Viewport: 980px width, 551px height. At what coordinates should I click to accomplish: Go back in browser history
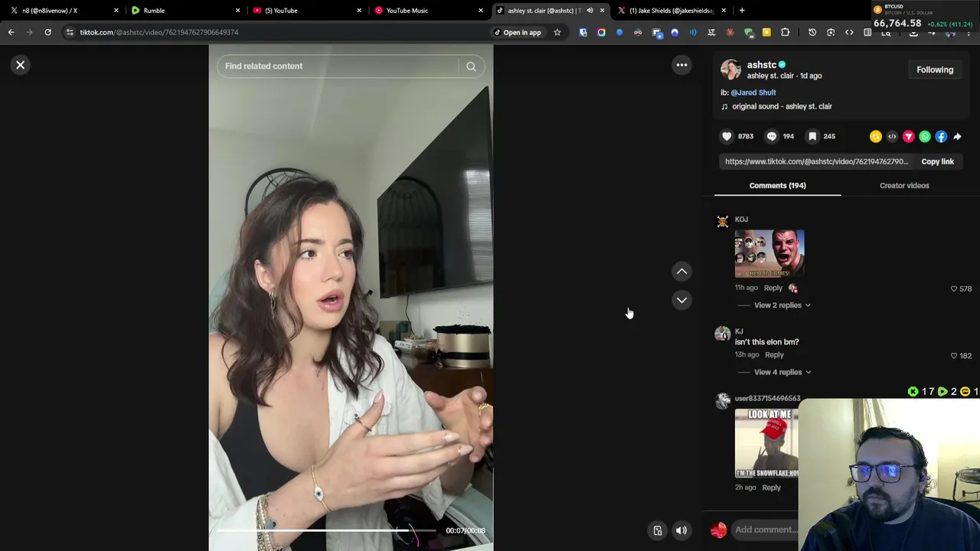(11, 32)
